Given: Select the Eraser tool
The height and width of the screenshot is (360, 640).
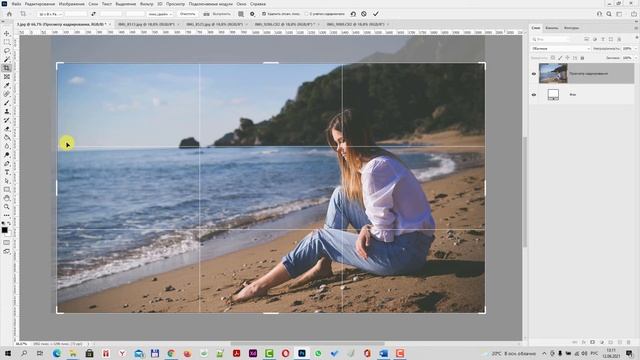Looking at the screenshot, I should click(7, 129).
